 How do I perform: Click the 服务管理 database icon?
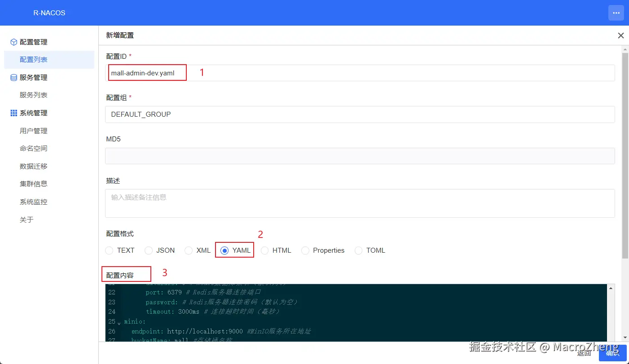point(14,78)
